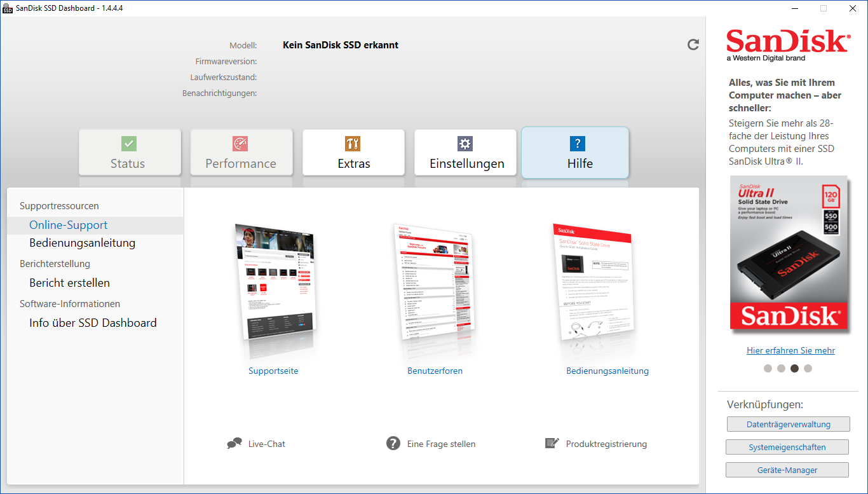This screenshot has height=494, width=868.
Task: Click the Berichterstellung section heading
Action: pos(55,264)
